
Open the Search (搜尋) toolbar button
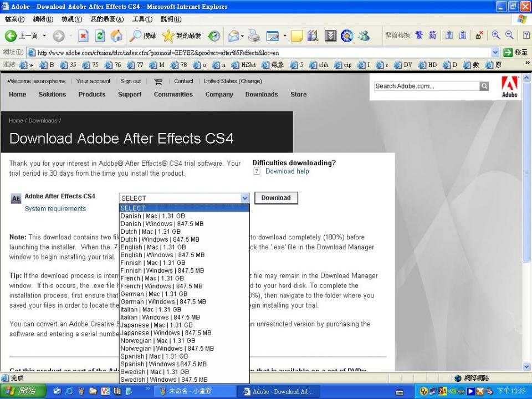143,35
